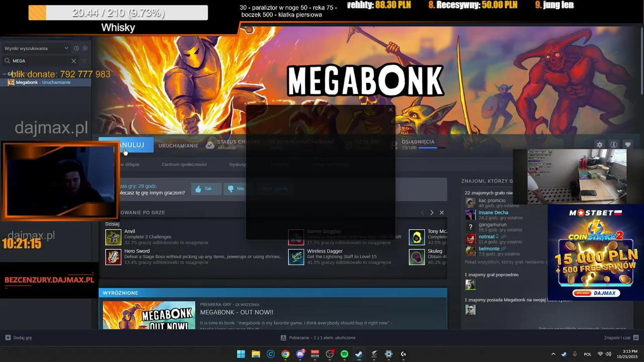This screenshot has width=644, height=362.
Task: Go to next post-game summary page arrow
Action: pyautogui.click(x=432, y=213)
